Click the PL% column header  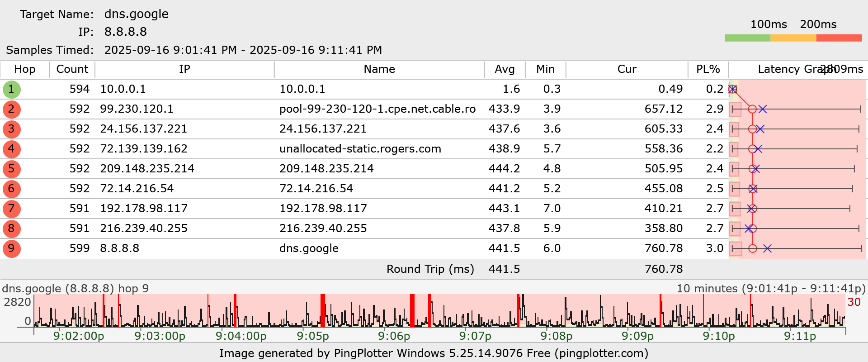[x=708, y=69]
